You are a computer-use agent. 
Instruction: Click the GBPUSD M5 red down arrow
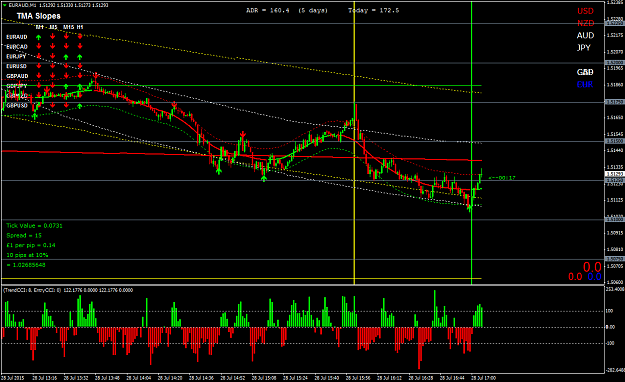(53, 106)
